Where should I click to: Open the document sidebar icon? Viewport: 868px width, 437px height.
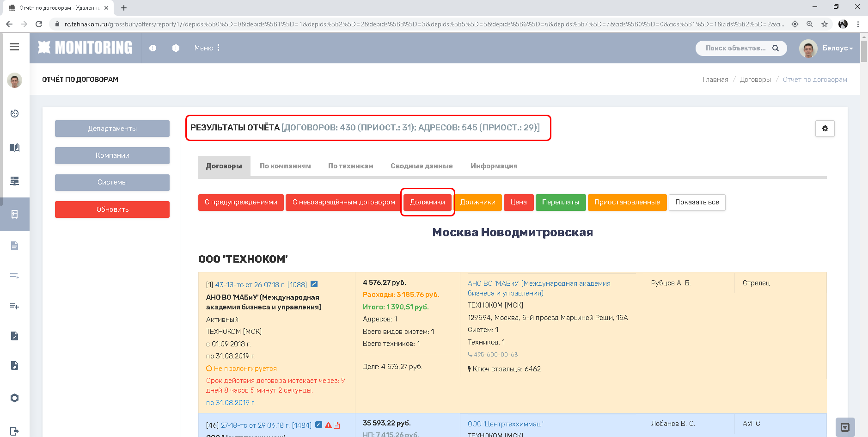pyautogui.click(x=14, y=246)
